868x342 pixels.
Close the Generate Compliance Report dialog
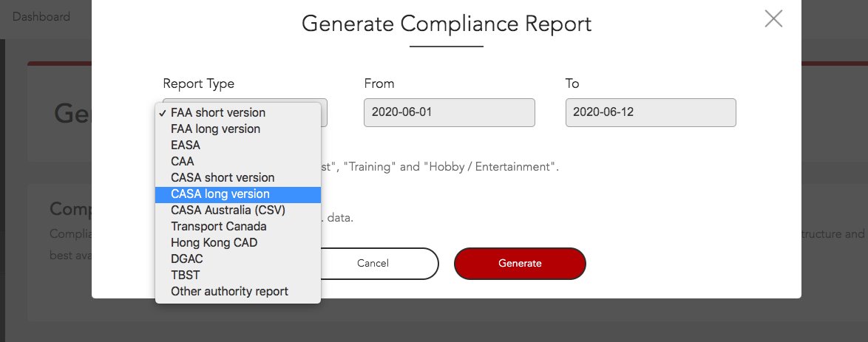pos(773,18)
